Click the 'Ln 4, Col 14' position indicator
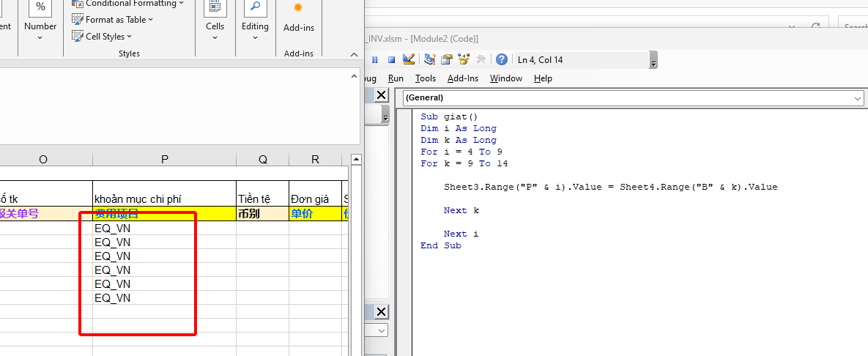Screen dimensions: 868x356 pyautogui.click(x=541, y=60)
